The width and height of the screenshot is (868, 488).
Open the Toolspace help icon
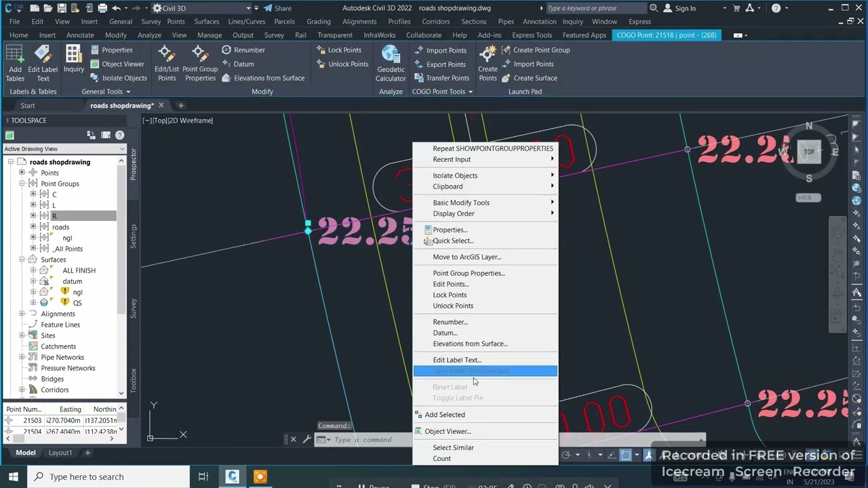click(119, 135)
